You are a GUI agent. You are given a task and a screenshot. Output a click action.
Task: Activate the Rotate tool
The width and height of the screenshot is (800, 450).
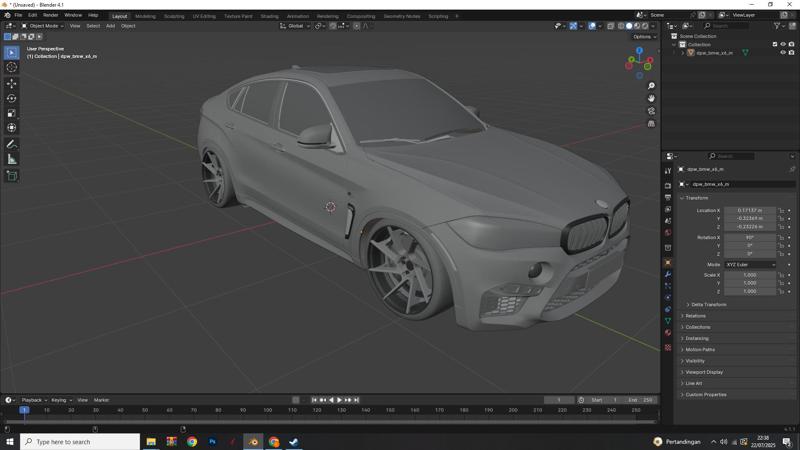(11, 98)
